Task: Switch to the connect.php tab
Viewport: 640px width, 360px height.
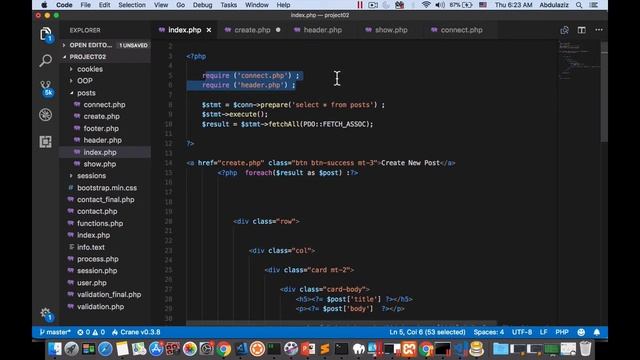Action: 461,30
